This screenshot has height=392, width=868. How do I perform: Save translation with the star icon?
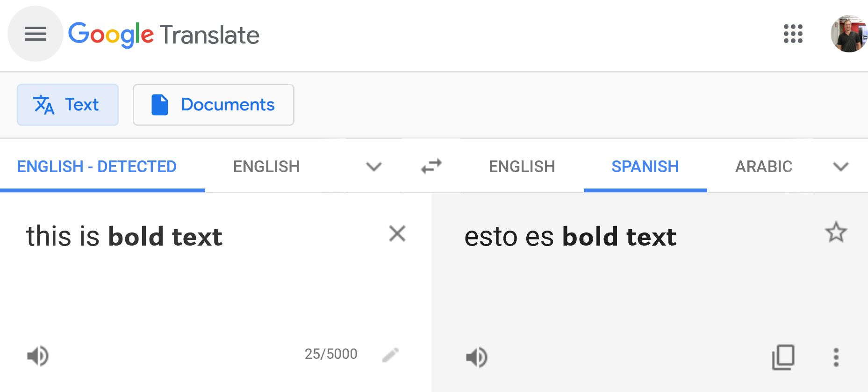(836, 232)
